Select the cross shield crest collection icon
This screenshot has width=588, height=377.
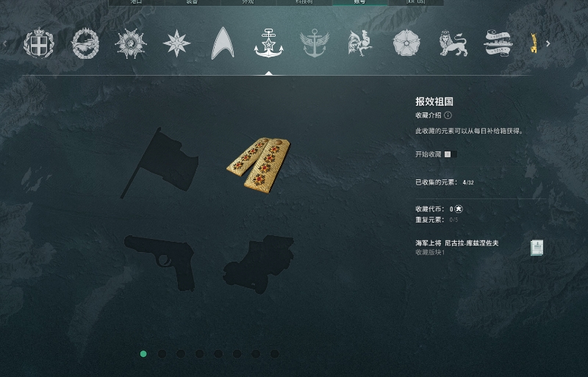39,43
